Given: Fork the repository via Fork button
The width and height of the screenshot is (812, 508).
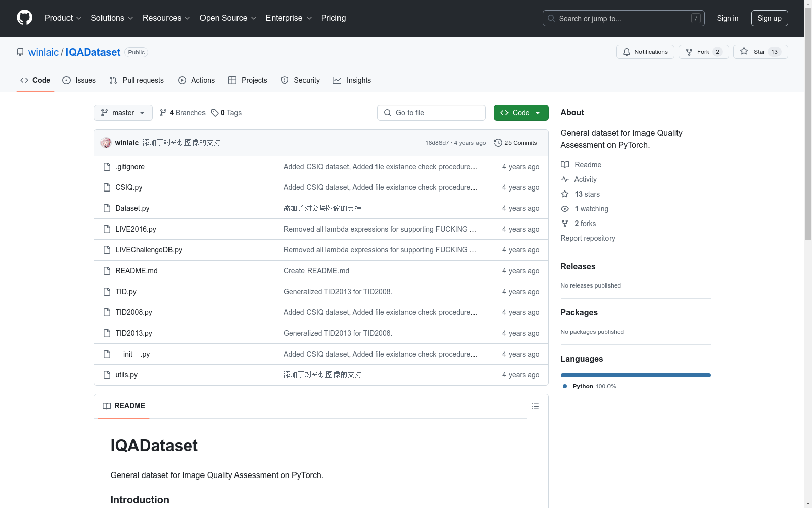Looking at the screenshot, I should [703, 52].
